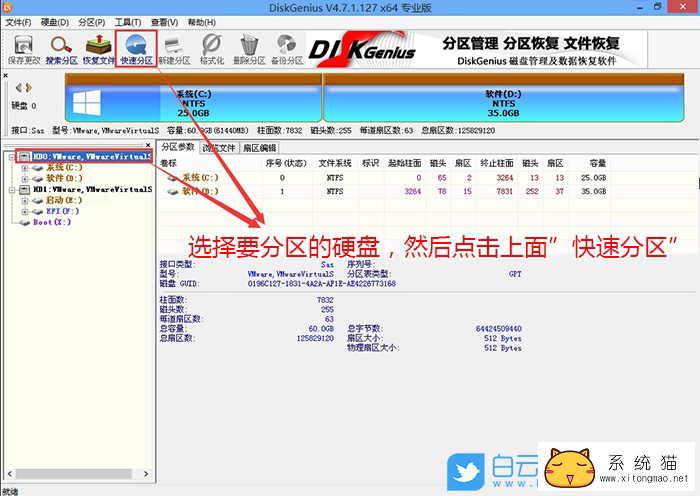The width and height of the screenshot is (700, 496).
Task: Click the 起始柱面 column header
Action: [404, 163]
